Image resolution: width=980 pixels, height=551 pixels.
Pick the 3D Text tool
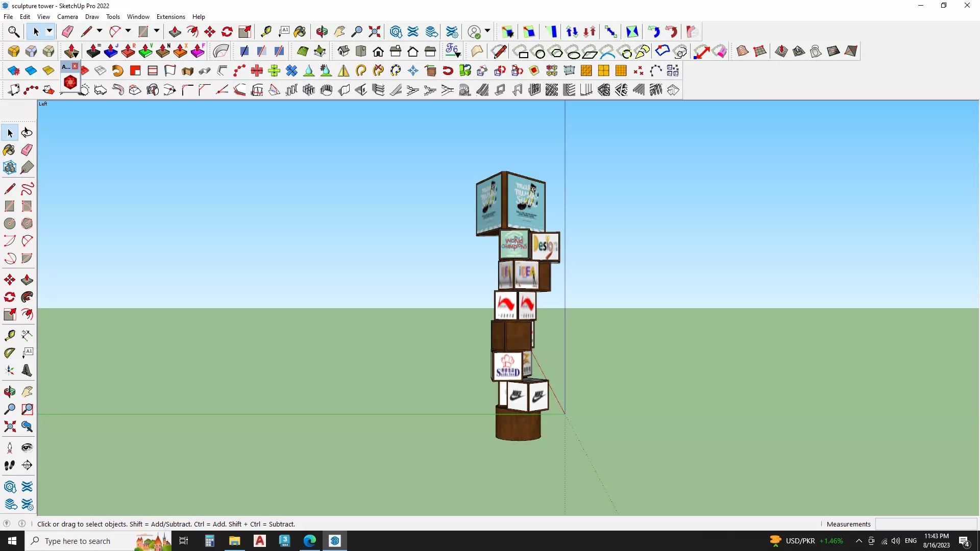point(27,371)
